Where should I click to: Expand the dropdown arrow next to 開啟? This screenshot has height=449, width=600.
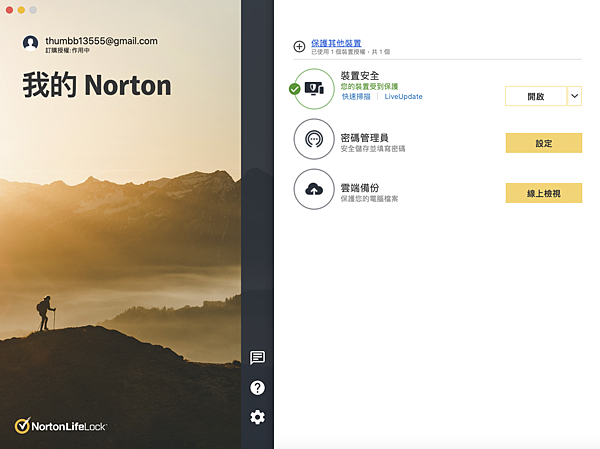click(574, 96)
